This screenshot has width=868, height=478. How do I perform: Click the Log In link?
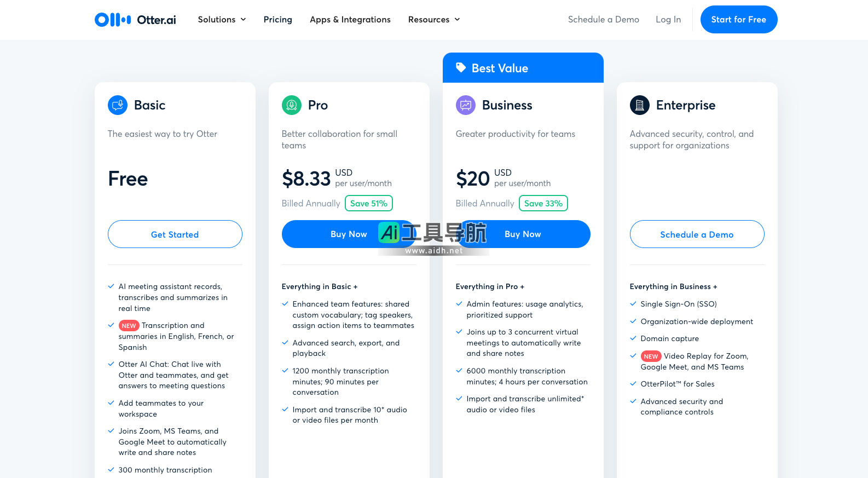pos(668,20)
